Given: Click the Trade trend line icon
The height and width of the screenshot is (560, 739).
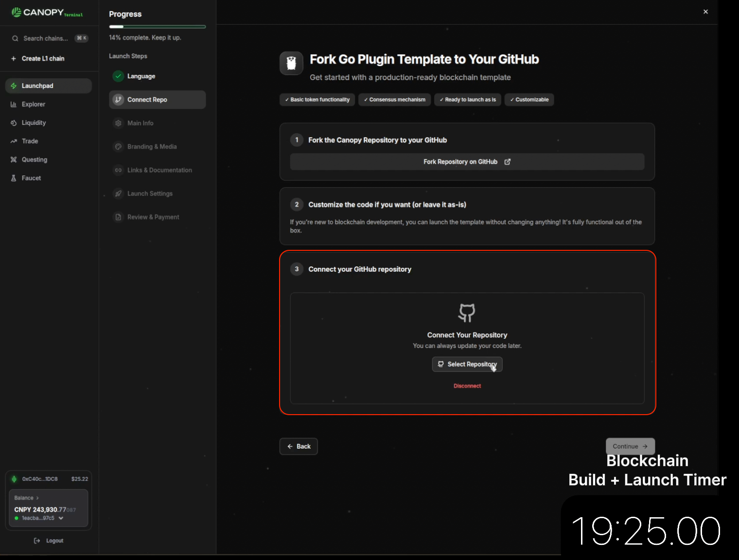Looking at the screenshot, I should pyautogui.click(x=14, y=141).
